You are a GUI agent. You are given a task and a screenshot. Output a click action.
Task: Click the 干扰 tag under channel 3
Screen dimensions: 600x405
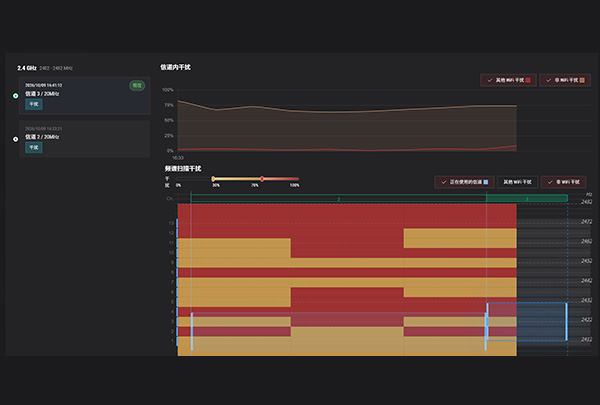coord(34,104)
